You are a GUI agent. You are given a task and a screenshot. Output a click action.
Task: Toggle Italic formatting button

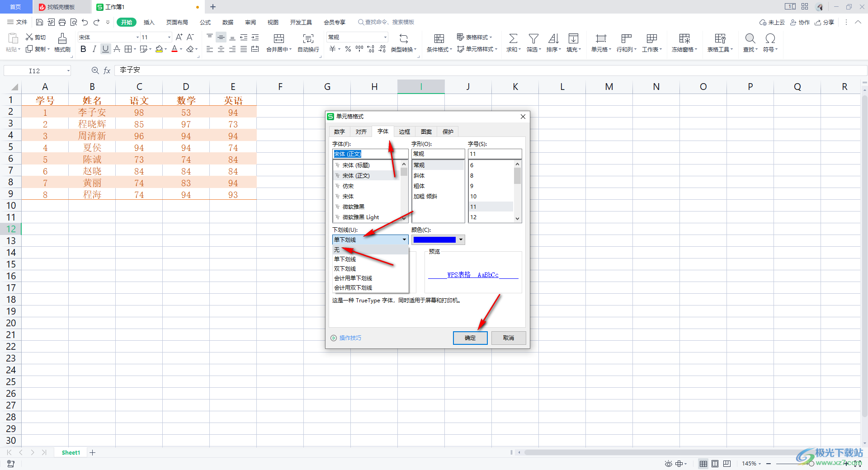pos(94,49)
